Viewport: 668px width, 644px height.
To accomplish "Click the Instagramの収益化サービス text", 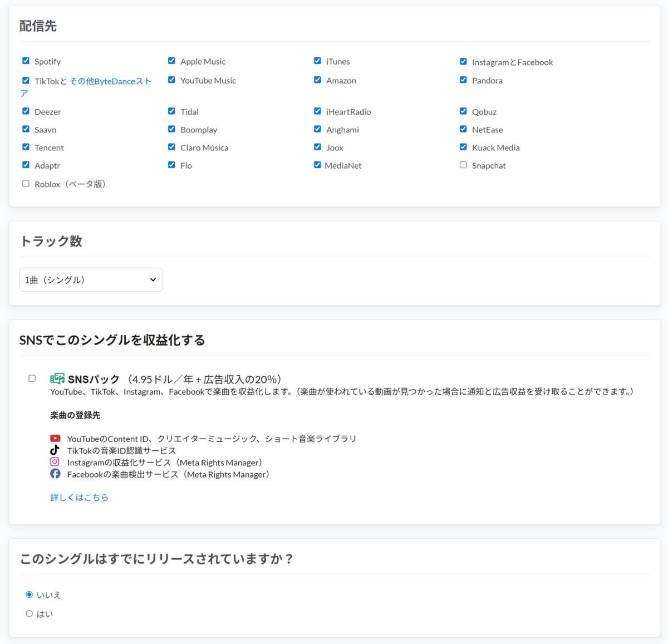I will 165,463.
